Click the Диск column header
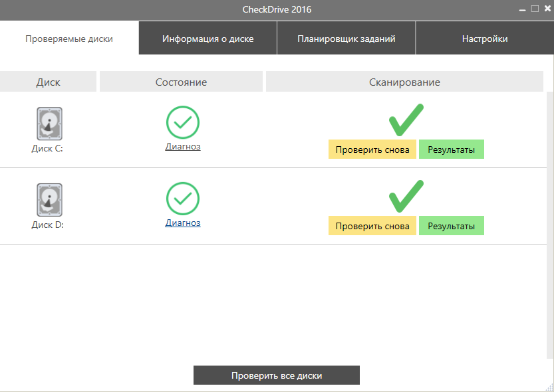The image size is (554, 392). coord(47,80)
